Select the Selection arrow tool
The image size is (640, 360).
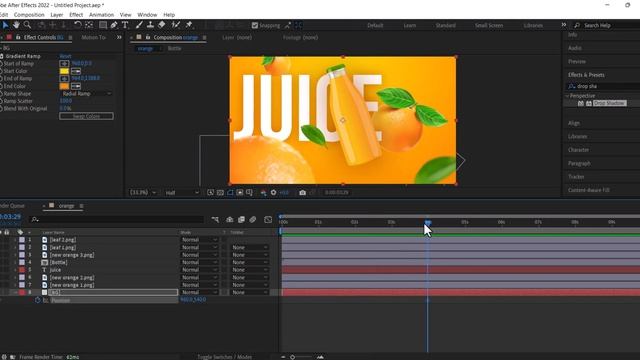5,25
